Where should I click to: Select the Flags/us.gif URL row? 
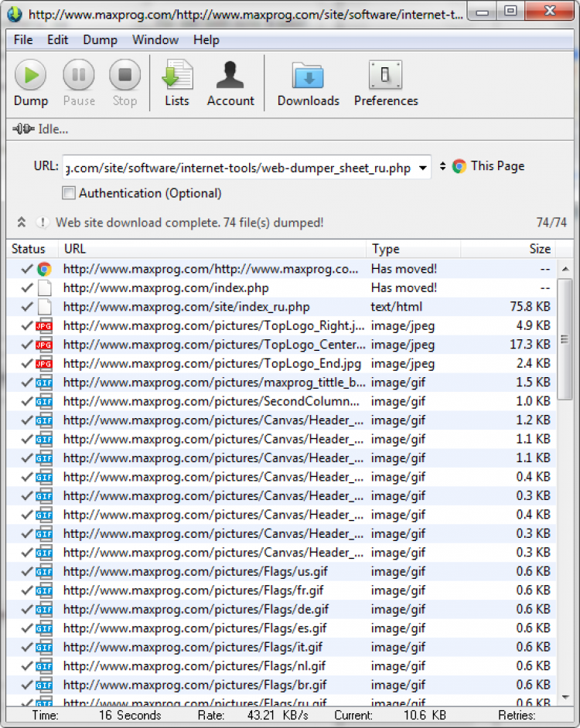[x=281, y=572]
